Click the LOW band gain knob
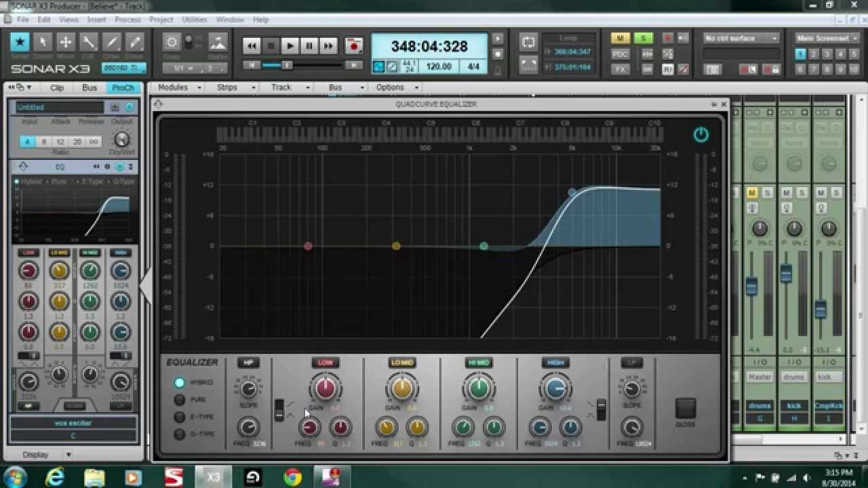Image resolution: width=868 pixels, height=488 pixels. pyautogui.click(x=325, y=388)
